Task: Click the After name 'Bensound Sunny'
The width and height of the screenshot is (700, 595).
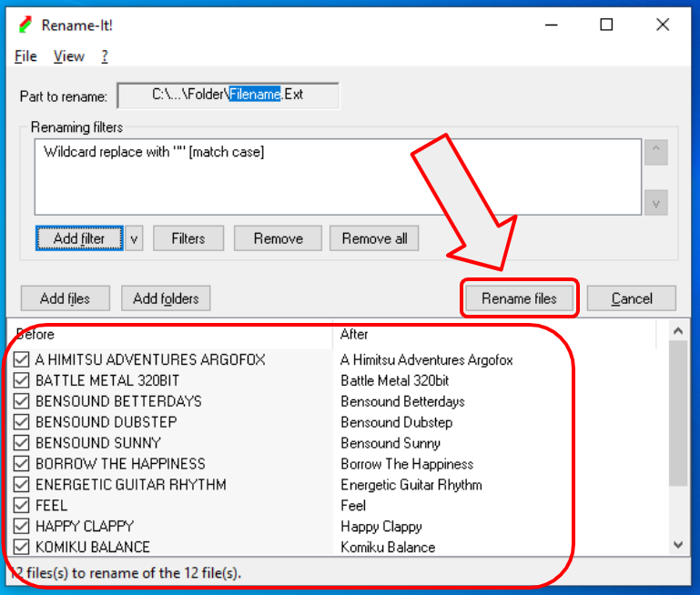Action: [391, 443]
